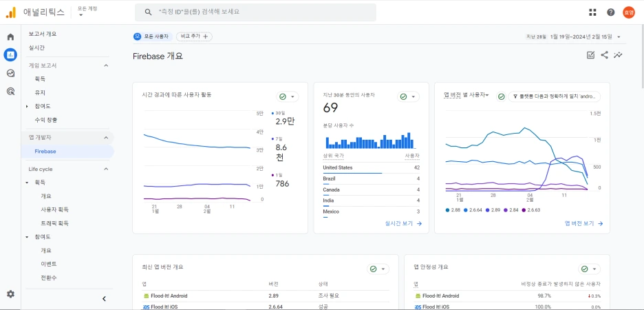Click the Flood-It! Android icon in latest version table
The image size is (644, 310).
(x=145, y=296)
